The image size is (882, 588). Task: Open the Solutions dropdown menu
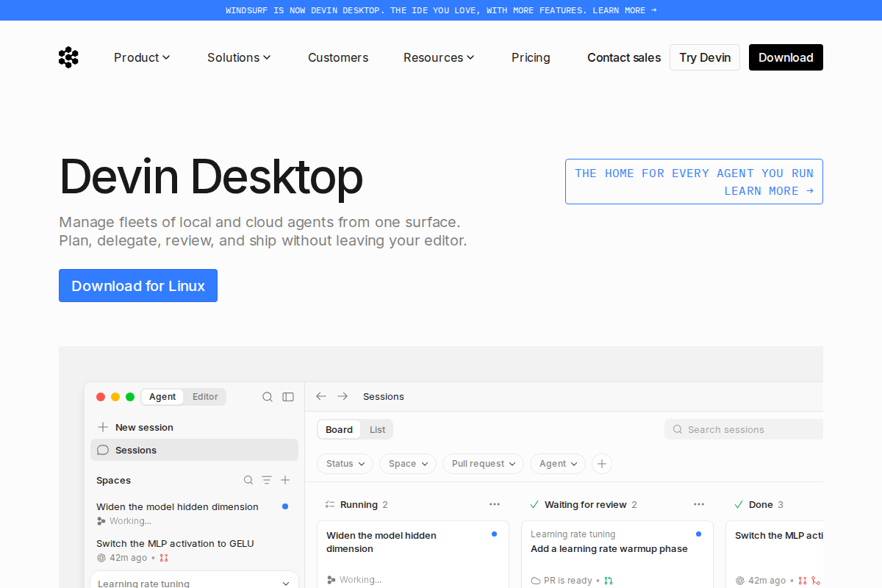tap(239, 57)
